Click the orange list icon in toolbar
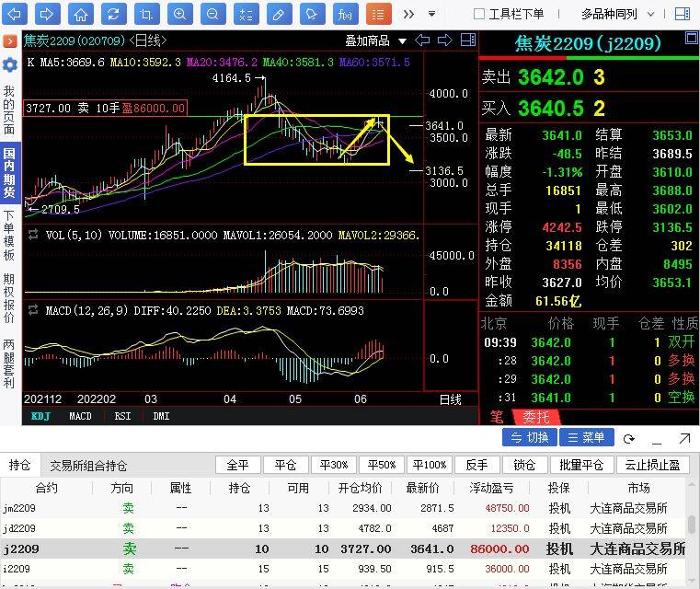Image resolution: width=700 pixels, height=589 pixels. point(376,14)
